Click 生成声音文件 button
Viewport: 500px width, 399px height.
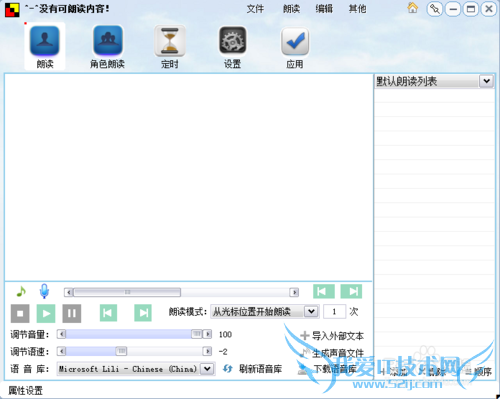[332, 353]
